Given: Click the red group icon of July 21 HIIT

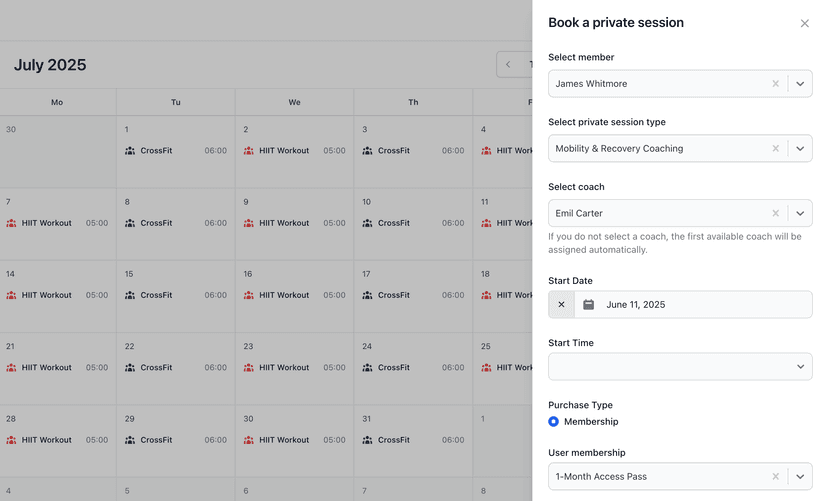Looking at the screenshot, I should [11, 368].
